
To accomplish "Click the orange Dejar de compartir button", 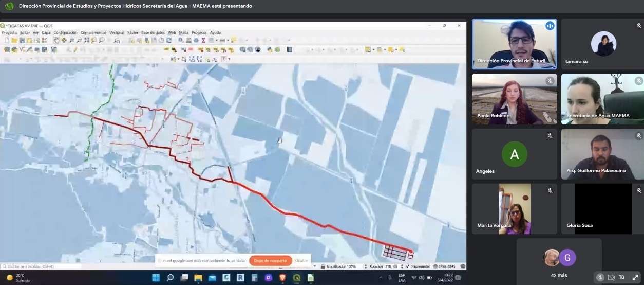I will click(x=270, y=261).
